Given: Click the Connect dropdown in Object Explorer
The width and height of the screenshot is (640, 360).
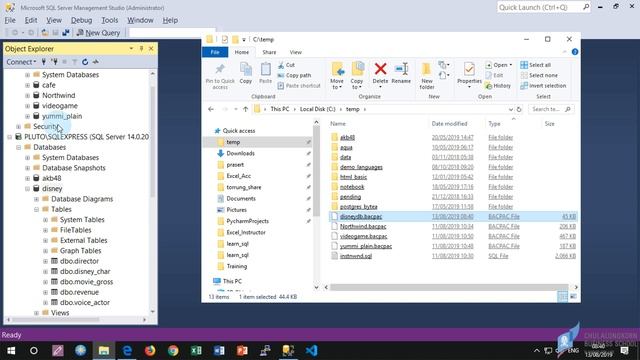Looking at the screenshot, I should tap(21, 62).
